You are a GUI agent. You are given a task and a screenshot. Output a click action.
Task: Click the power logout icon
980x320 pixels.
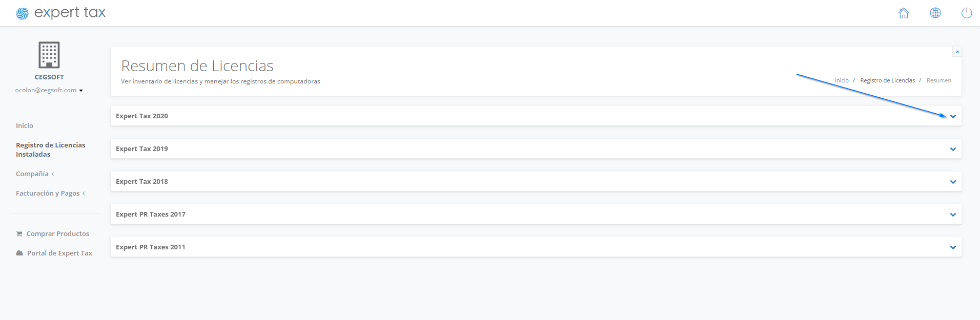pyautogui.click(x=967, y=13)
